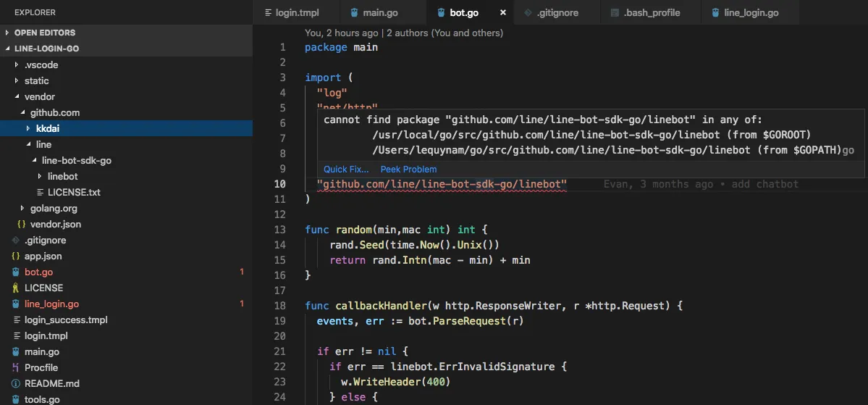This screenshot has width=868, height=405.
Task: Click the gopher icon beside tools.go
Action: [x=15, y=399]
